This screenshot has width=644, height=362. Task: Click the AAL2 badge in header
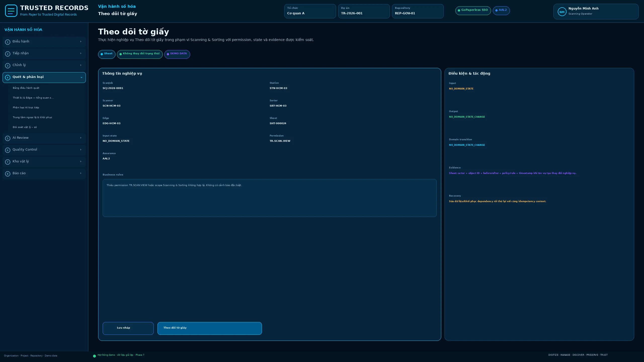click(501, 11)
